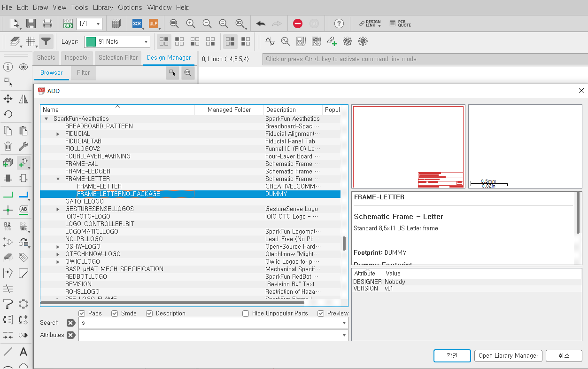Open the Attributes field dropdown arrow
The height and width of the screenshot is (369, 588).
[x=344, y=335]
